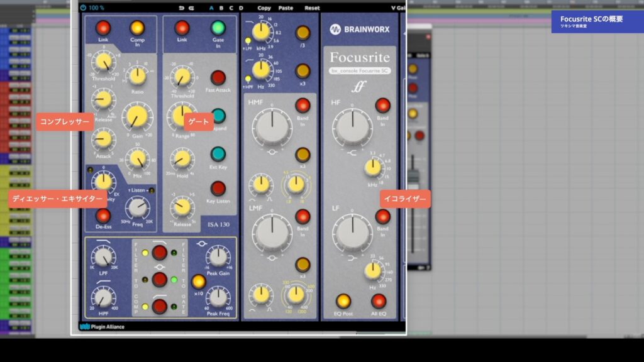The width and height of the screenshot is (644, 362).
Task: Toggle the HMF Band In button
Action: tap(303, 106)
